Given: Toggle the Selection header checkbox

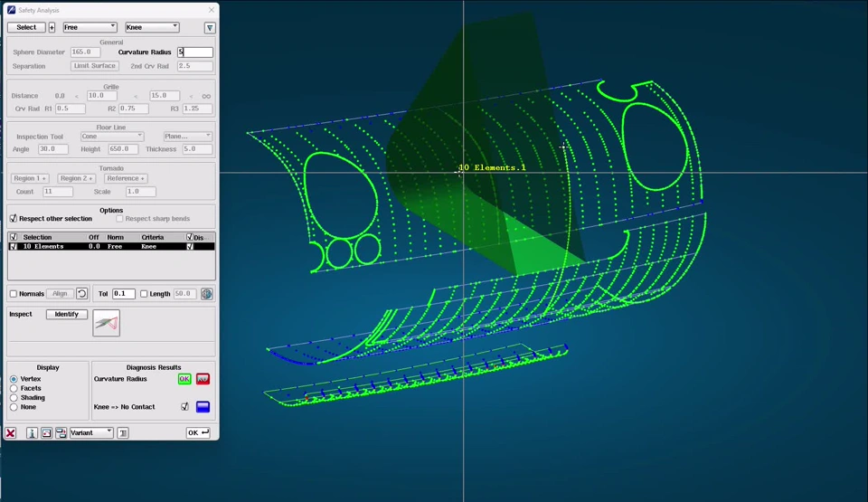Looking at the screenshot, I should tap(14, 237).
